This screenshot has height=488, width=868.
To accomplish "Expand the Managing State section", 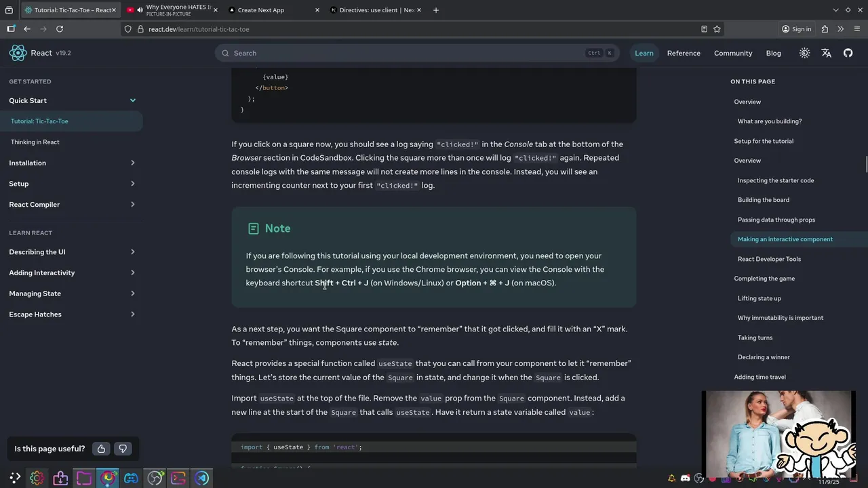I will coord(132,293).
